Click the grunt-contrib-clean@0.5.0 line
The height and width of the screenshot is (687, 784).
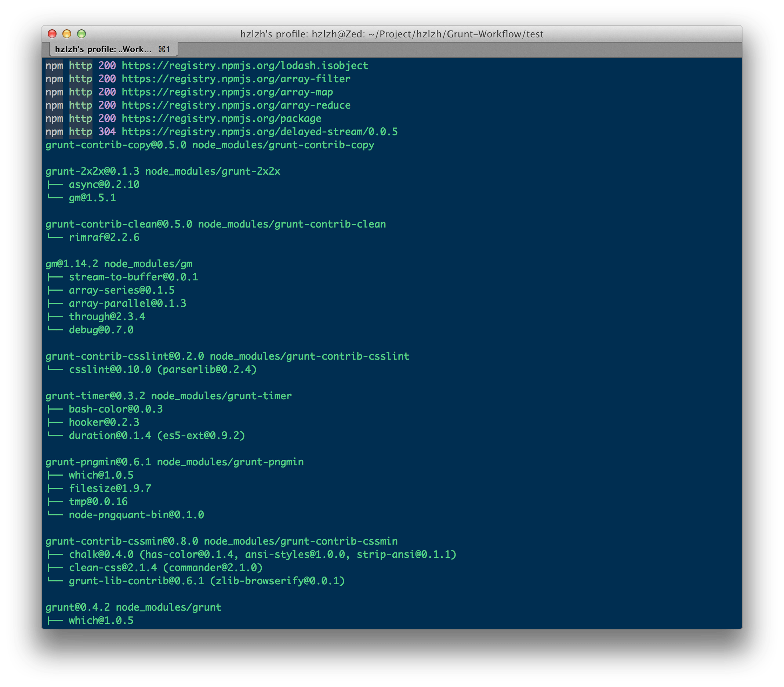[216, 224]
